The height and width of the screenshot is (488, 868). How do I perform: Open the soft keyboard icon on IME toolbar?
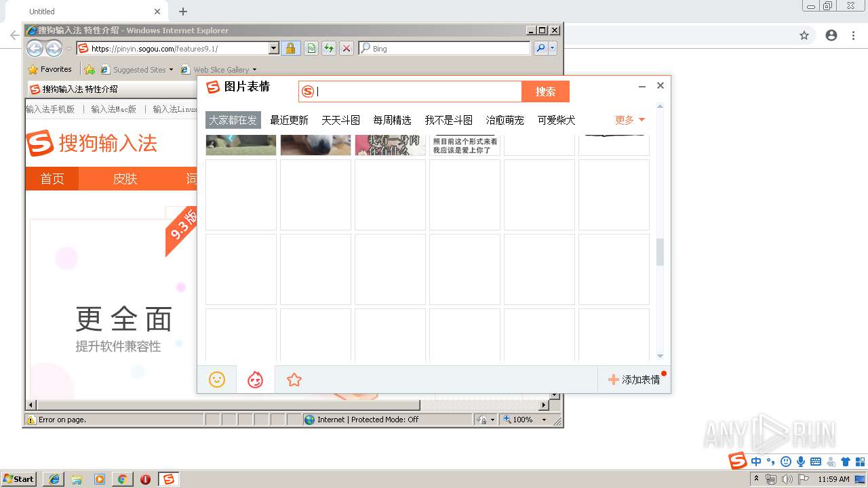[816, 462]
